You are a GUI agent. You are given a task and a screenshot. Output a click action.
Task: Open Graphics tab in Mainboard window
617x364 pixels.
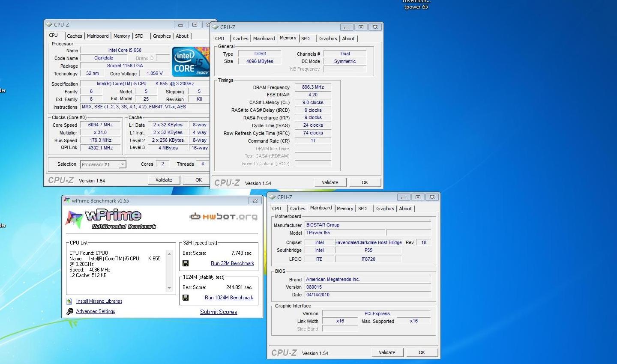point(385,209)
